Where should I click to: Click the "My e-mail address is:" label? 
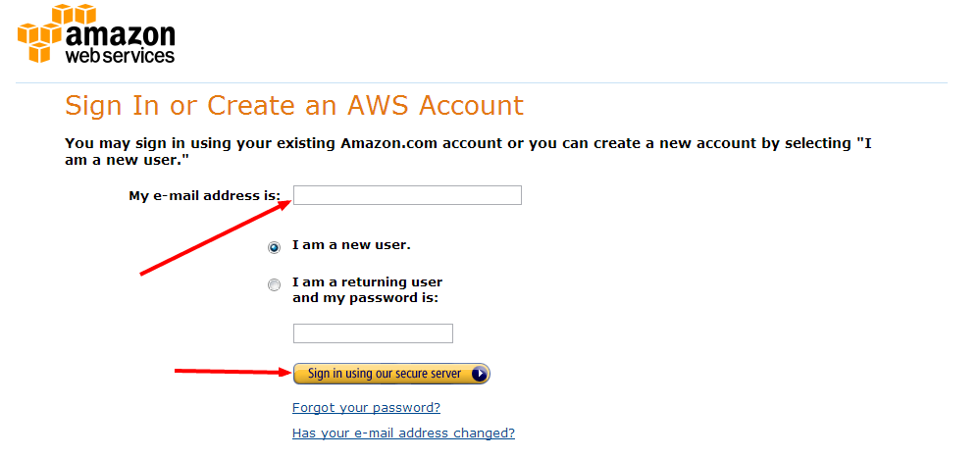click(205, 195)
